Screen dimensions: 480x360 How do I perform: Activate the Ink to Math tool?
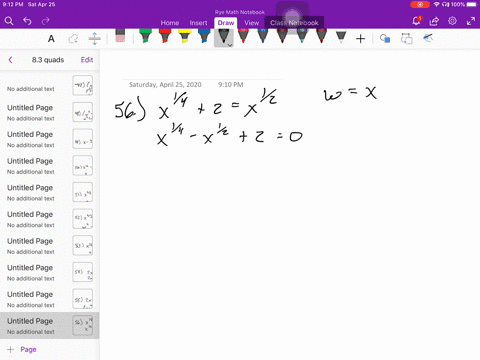(x=428, y=38)
